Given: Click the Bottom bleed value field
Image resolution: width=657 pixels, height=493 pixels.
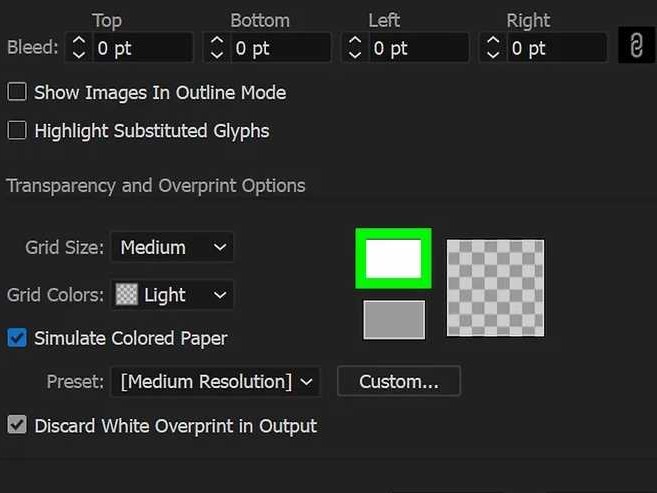Looking at the screenshot, I should click(x=279, y=48).
